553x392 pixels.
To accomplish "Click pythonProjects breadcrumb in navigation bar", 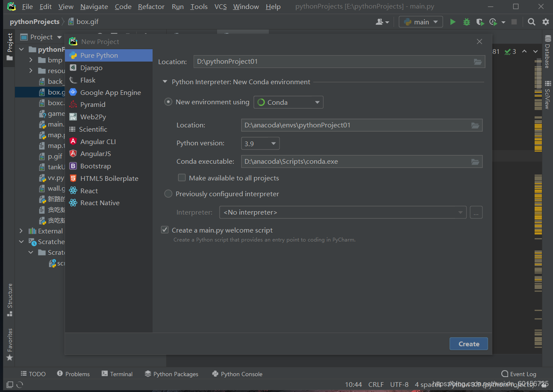I will pyautogui.click(x=35, y=22).
